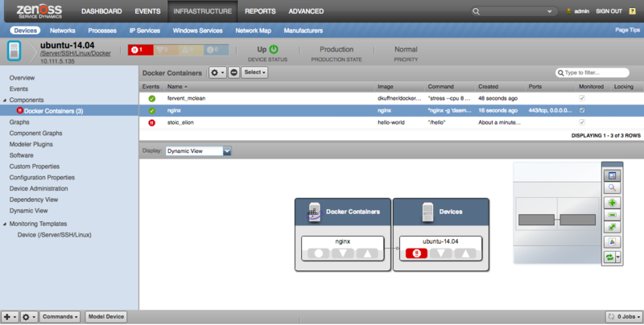Viewport: 644px width, 325px height.
Task: Collapse the Monitoring Templates tree section
Action: pyautogui.click(x=5, y=224)
